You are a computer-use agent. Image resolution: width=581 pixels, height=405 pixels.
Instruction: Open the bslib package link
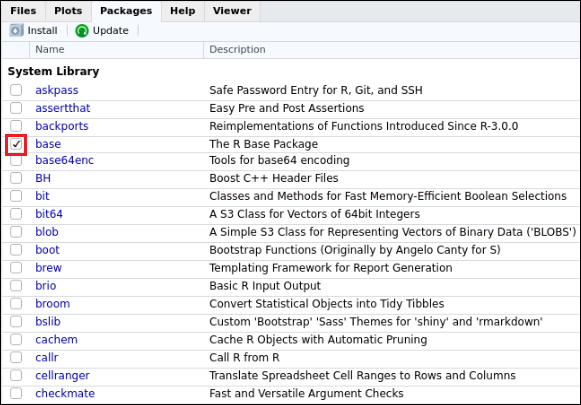(x=48, y=322)
